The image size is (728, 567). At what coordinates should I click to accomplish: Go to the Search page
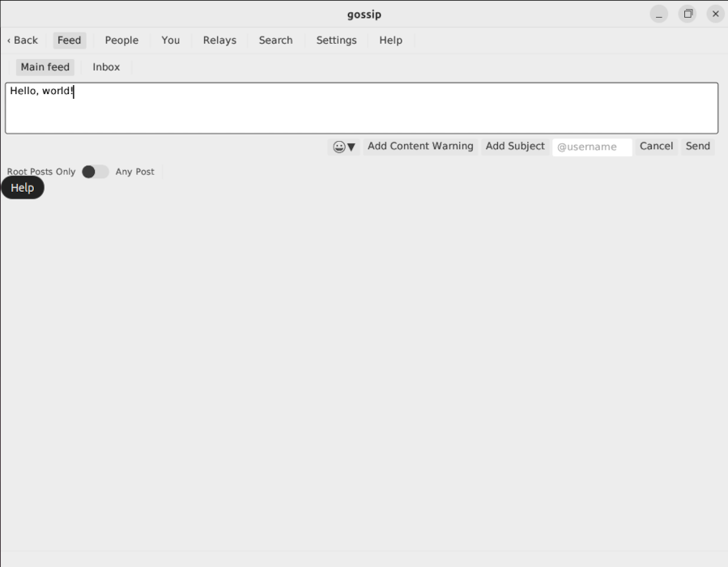tap(275, 40)
